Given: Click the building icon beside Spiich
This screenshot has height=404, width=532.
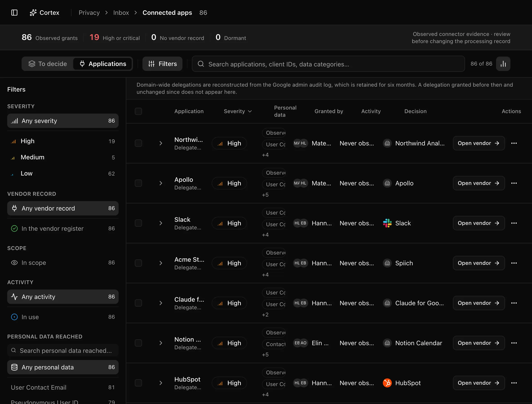Looking at the screenshot, I should [387, 263].
